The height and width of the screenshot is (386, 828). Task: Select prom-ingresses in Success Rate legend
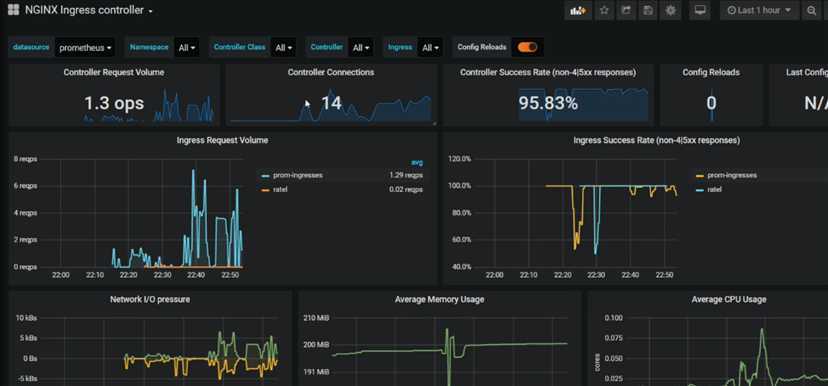(732, 175)
